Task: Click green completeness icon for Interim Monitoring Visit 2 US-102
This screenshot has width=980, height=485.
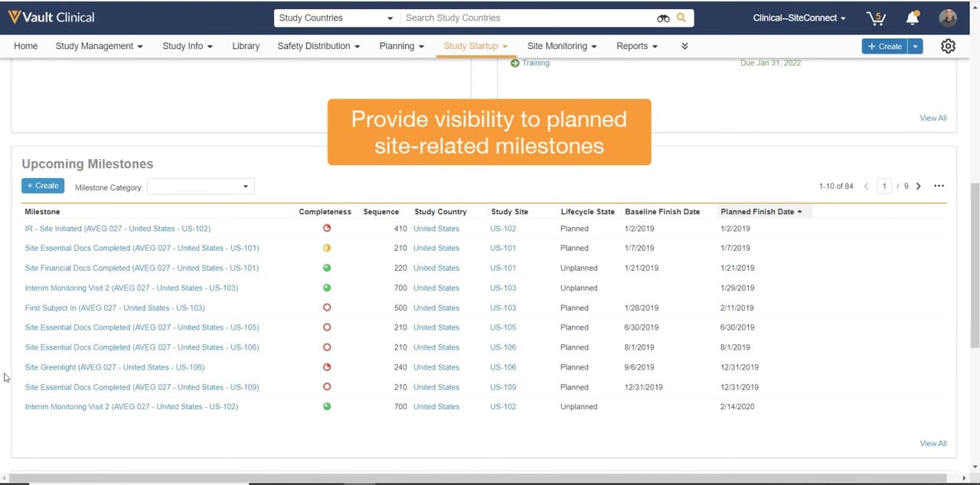Action: 327,407
